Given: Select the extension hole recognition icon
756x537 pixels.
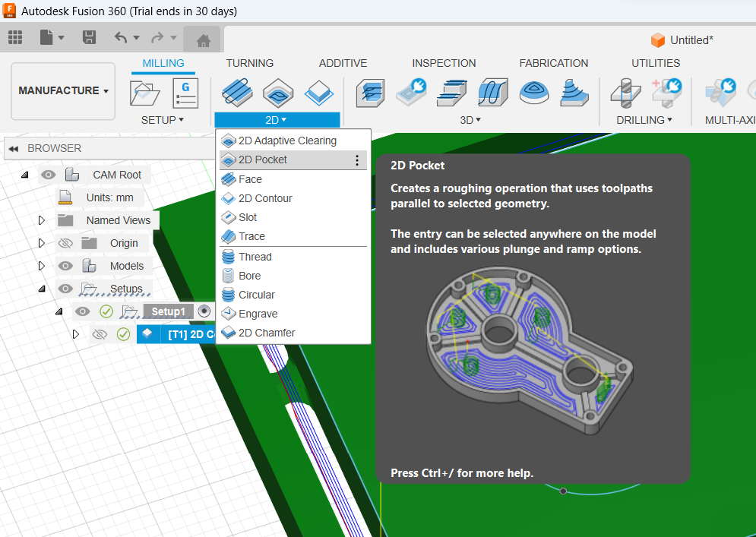Looking at the screenshot, I should pos(666,92).
